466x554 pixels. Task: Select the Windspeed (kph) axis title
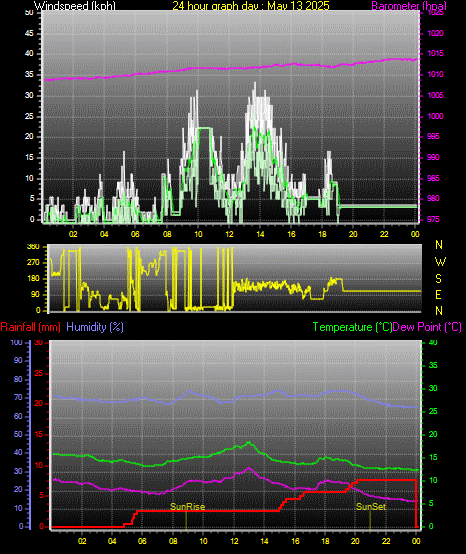pyautogui.click(x=75, y=5)
